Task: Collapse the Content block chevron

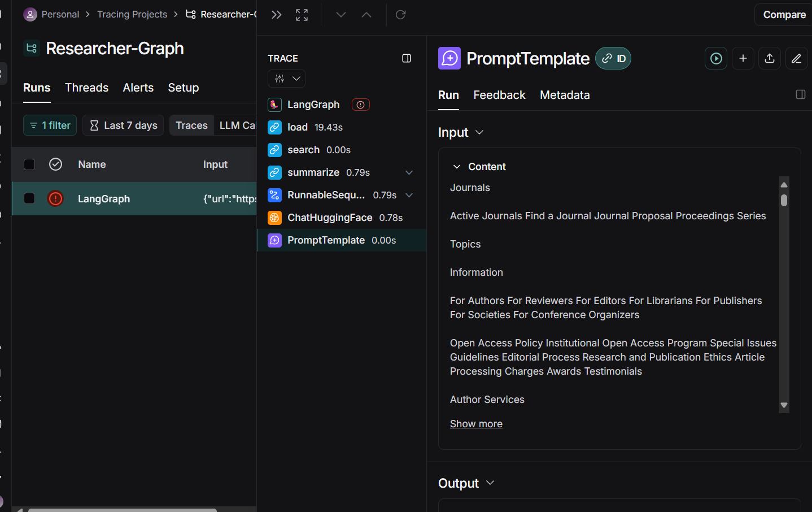Action: pyautogui.click(x=457, y=167)
